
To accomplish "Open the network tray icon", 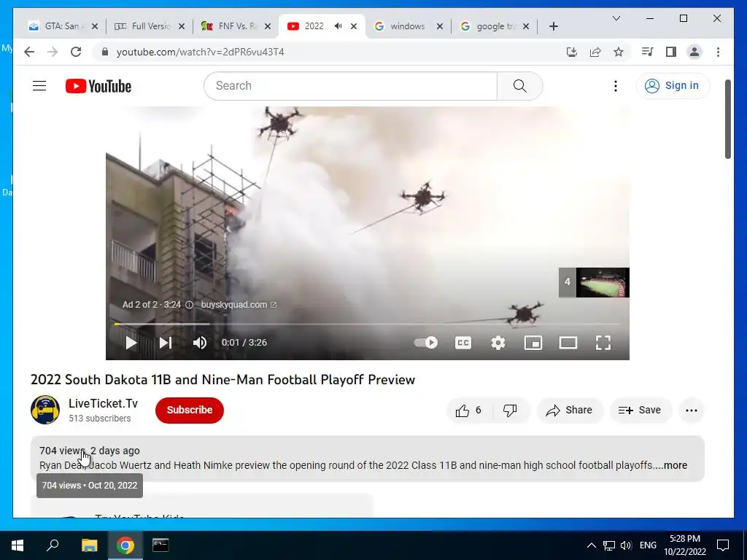I will (609, 545).
